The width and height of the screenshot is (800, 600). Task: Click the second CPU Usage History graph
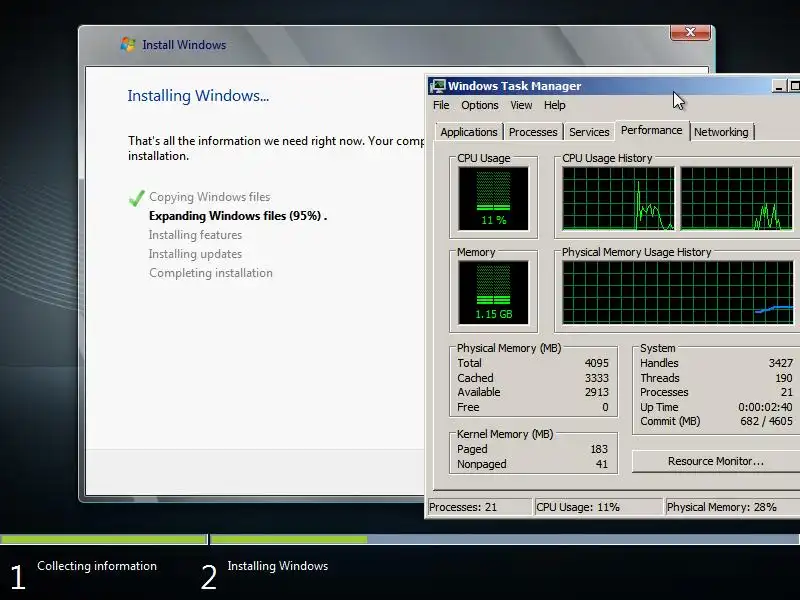(736, 198)
